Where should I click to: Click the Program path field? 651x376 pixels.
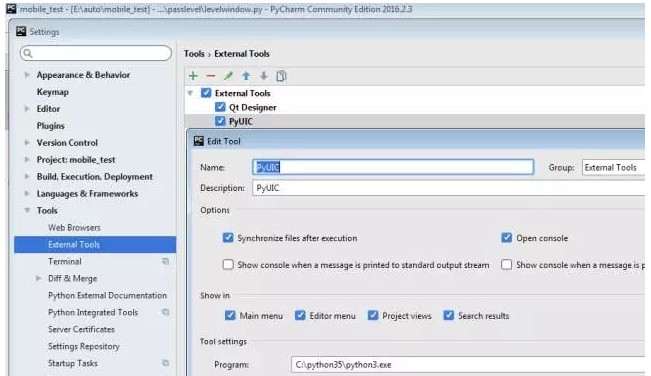click(x=468, y=364)
